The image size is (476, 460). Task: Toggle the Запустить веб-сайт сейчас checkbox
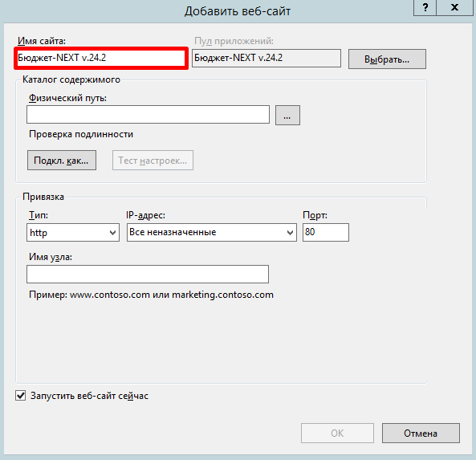pyautogui.click(x=21, y=396)
